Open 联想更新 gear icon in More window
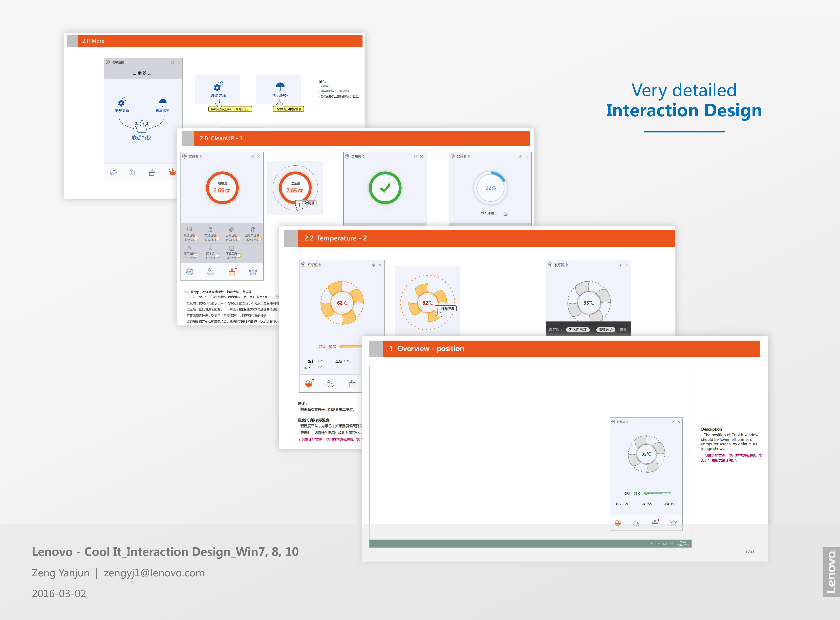This screenshot has height=620, width=840. pyautogui.click(x=122, y=102)
